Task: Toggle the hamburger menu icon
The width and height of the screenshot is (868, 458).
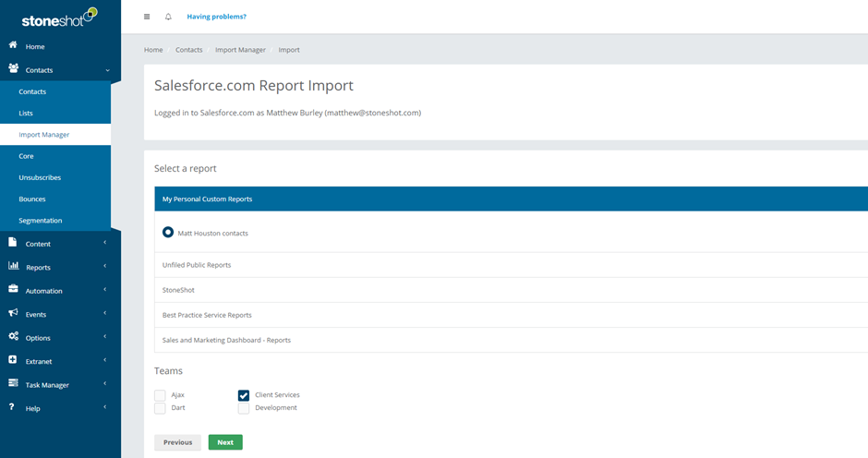Action: [147, 17]
